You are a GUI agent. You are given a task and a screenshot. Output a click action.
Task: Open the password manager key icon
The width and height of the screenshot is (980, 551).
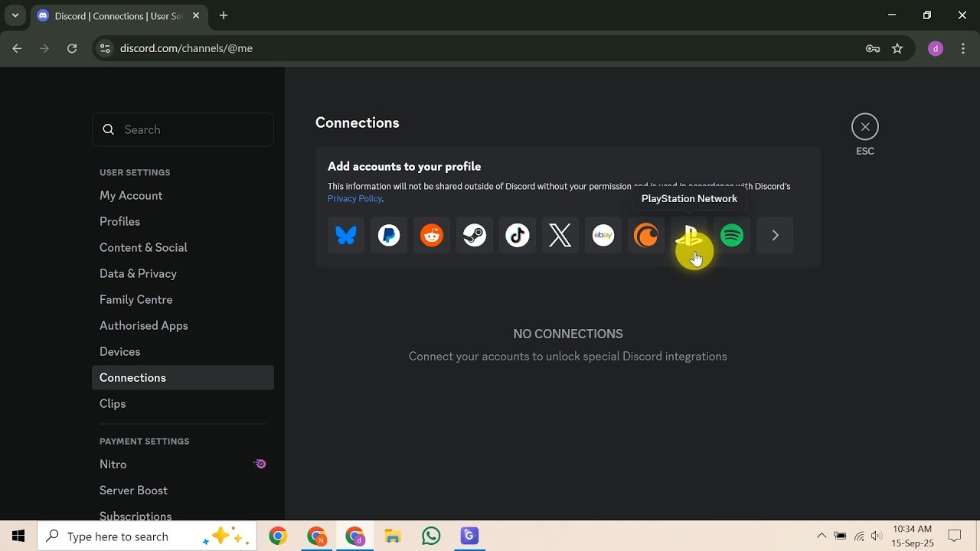[x=873, y=48]
